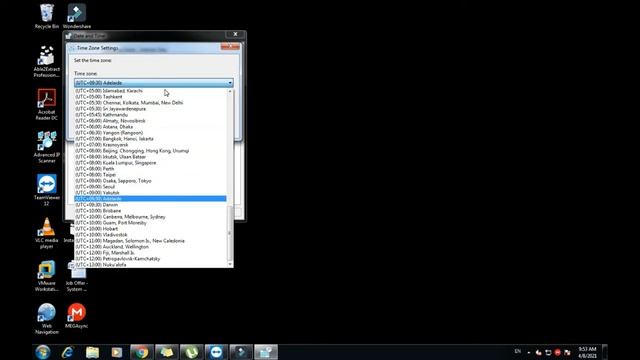Select (UTC+06:30) Yangon (Rangoon)
This screenshot has width=640, height=360.
[x=150, y=133]
